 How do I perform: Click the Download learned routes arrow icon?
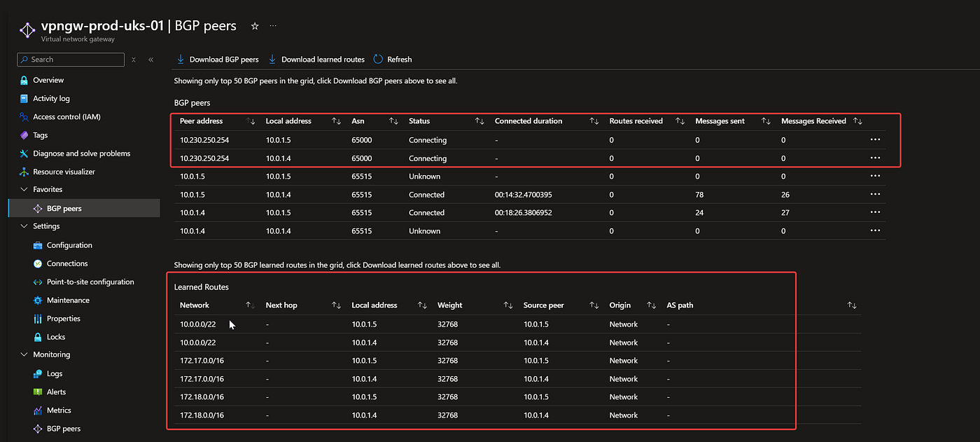[272, 60]
